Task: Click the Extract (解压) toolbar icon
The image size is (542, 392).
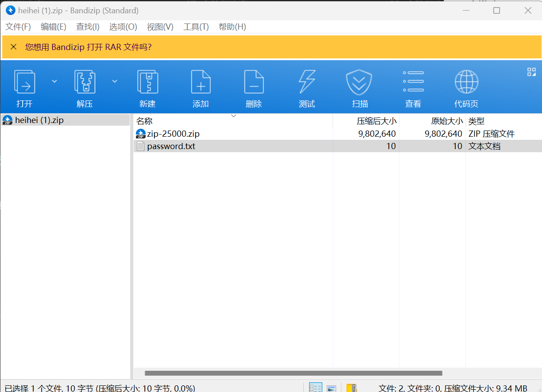Action: (x=85, y=82)
